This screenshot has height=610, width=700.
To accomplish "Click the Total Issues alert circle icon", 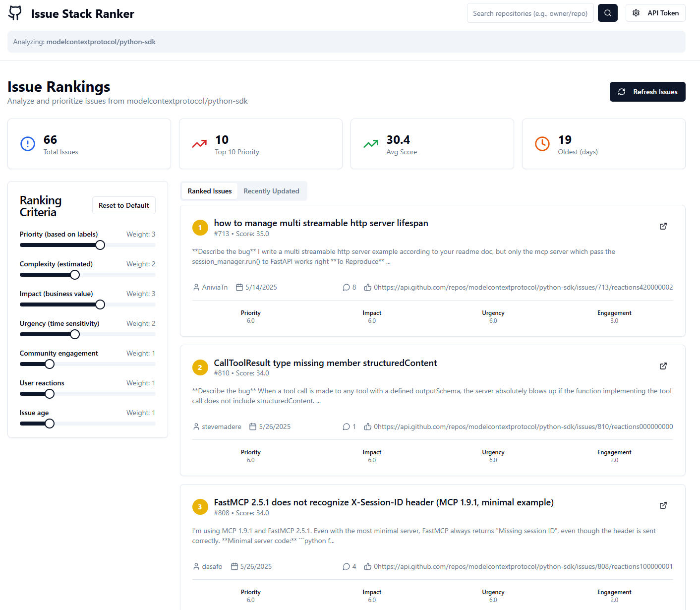I will click(28, 144).
